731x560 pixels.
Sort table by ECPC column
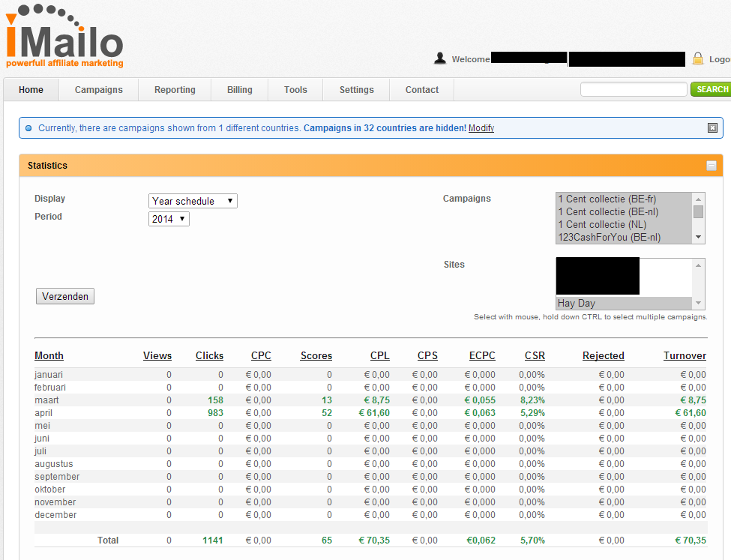482,356
